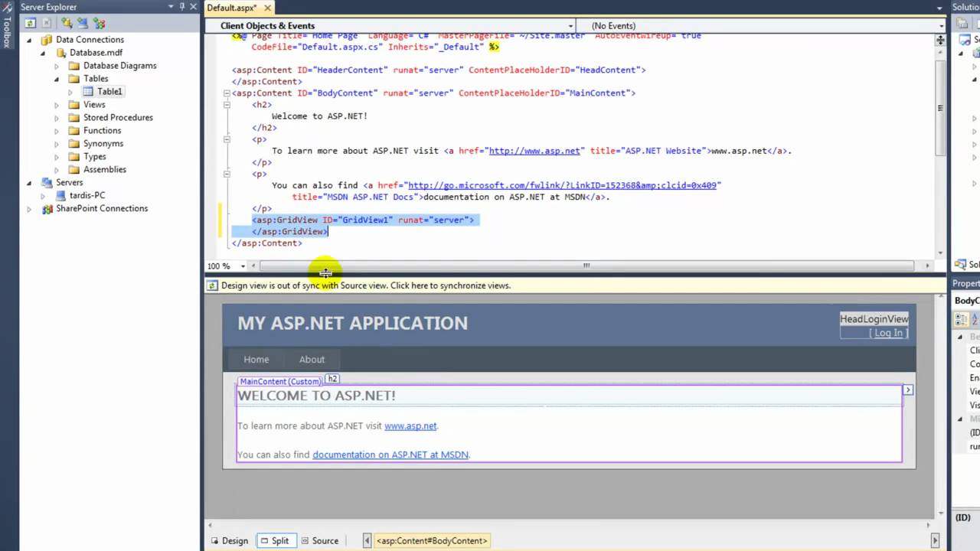Expand the Functions folder
Screen dimensions: 980x551
tap(57, 131)
